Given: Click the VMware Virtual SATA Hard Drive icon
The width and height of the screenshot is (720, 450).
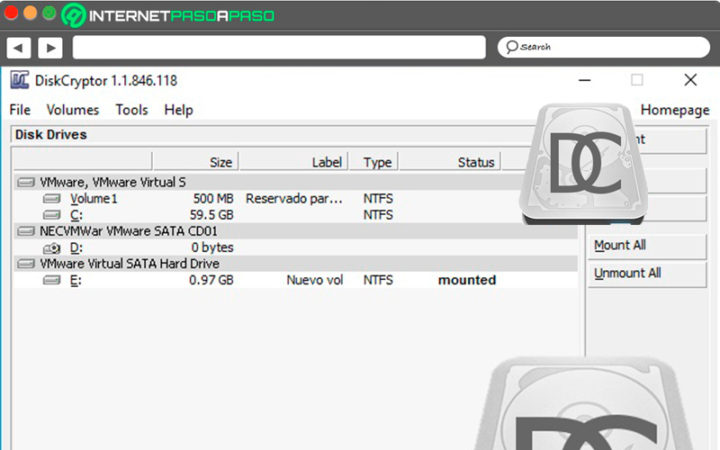Looking at the screenshot, I should click(x=26, y=264).
